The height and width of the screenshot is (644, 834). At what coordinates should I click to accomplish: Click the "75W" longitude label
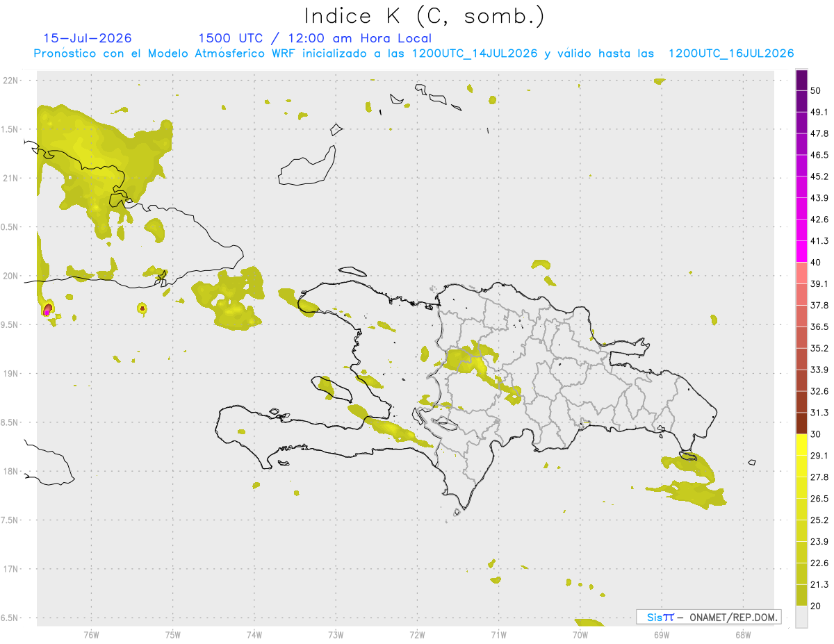pos(172,634)
